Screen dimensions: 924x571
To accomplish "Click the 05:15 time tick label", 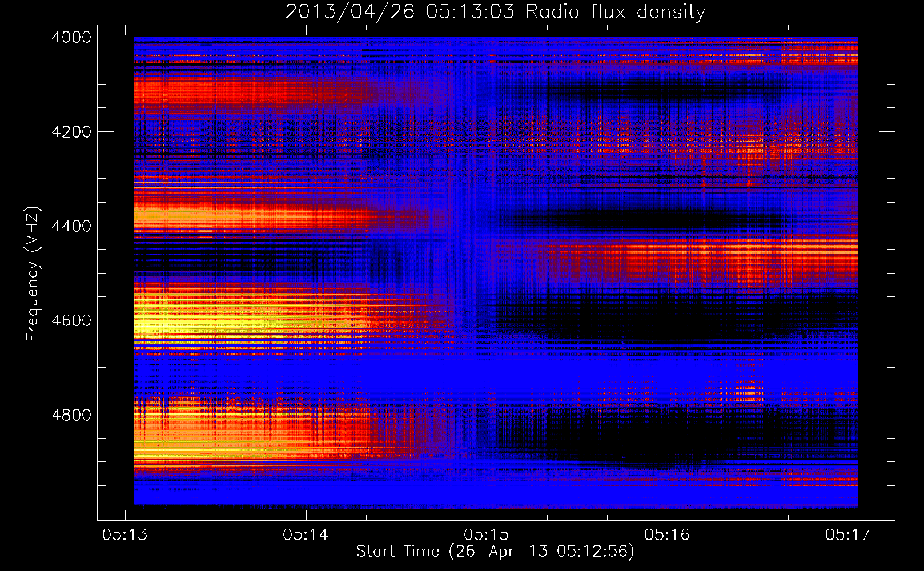I will 487,534.
